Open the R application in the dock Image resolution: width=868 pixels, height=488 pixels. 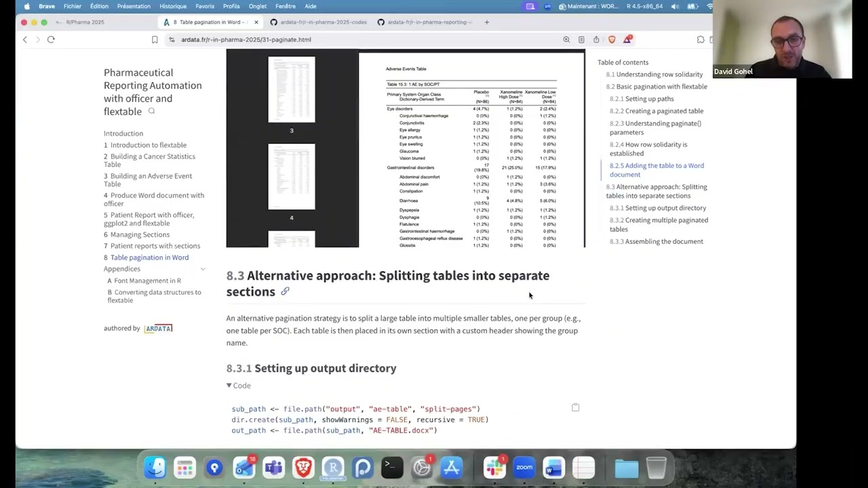tap(333, 468)
